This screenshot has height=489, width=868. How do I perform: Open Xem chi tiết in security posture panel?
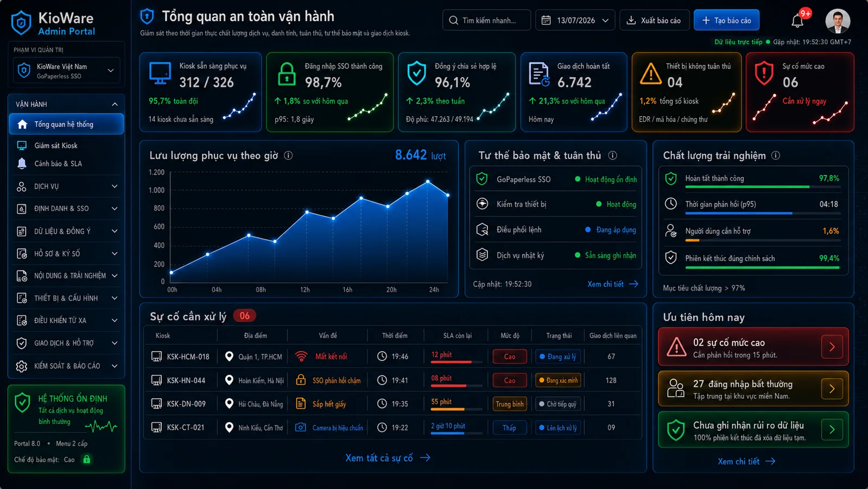pos(613,284)
